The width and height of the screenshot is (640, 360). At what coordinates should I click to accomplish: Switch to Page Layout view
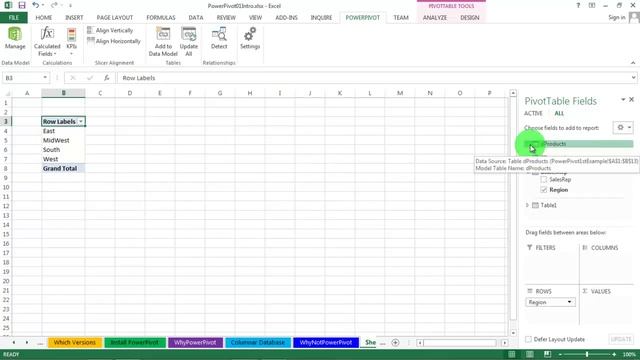click(x=529, y=354)
